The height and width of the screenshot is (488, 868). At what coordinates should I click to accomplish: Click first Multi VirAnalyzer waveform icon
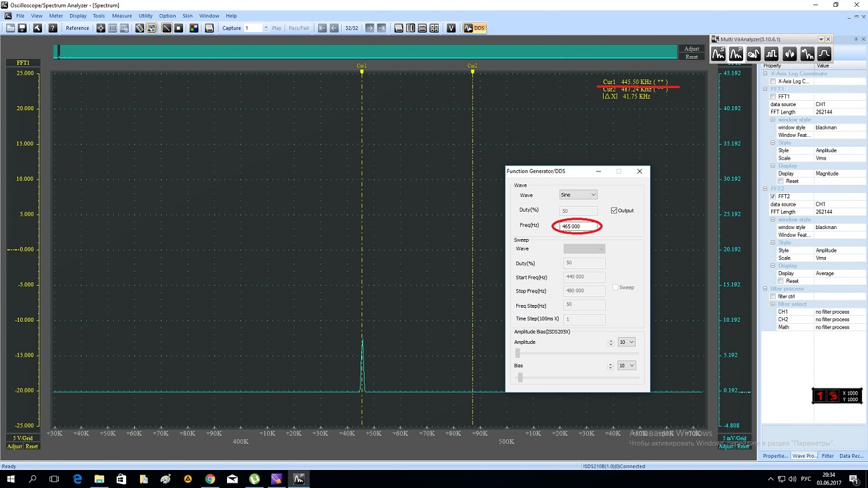click(718, 53)
